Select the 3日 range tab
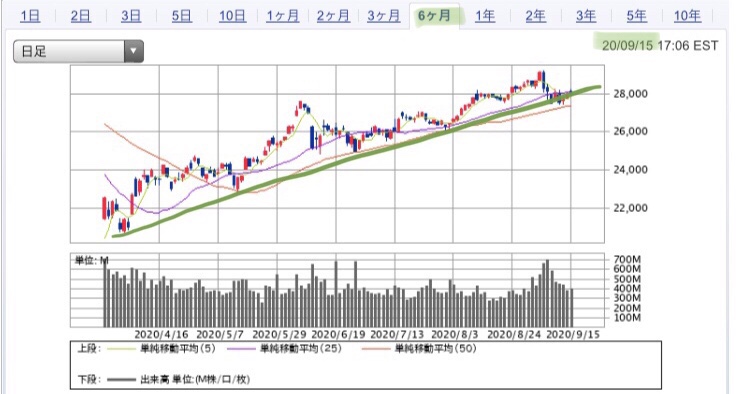Viewport: 740px width, 394px height. tap(131, 16)
